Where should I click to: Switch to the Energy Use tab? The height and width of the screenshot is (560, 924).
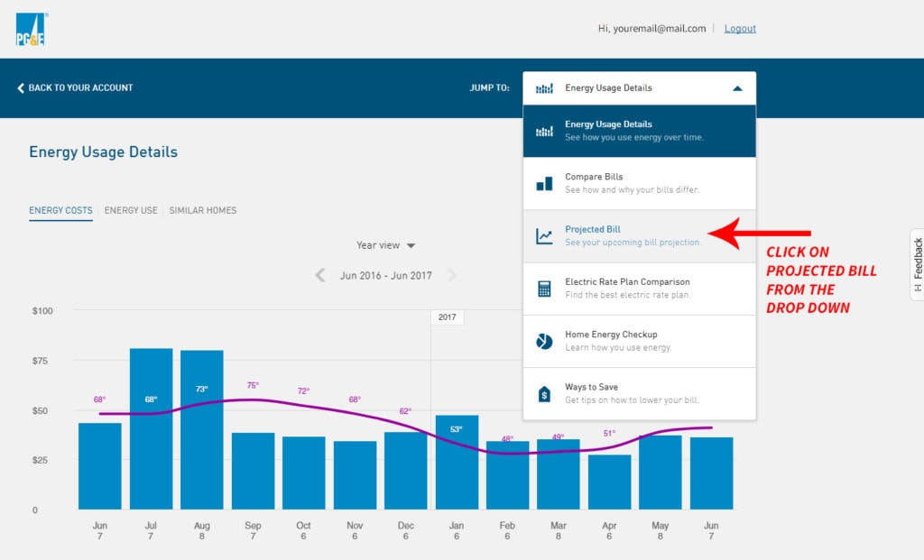point(131,210)
